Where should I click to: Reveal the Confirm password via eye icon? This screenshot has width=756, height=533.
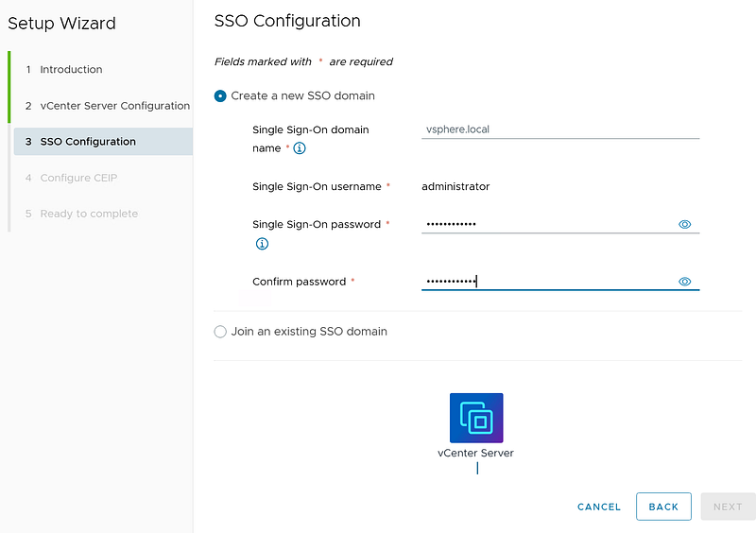(x=685, y=282)
